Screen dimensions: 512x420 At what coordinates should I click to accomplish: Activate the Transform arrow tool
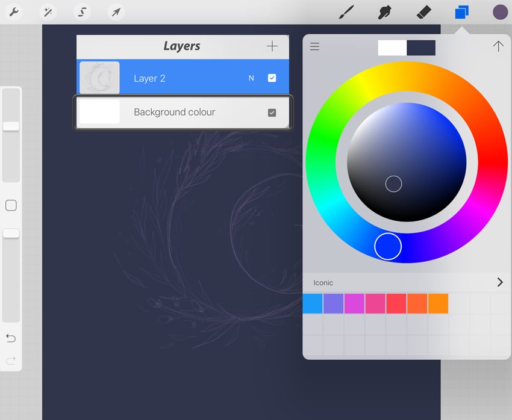(116, 13)
